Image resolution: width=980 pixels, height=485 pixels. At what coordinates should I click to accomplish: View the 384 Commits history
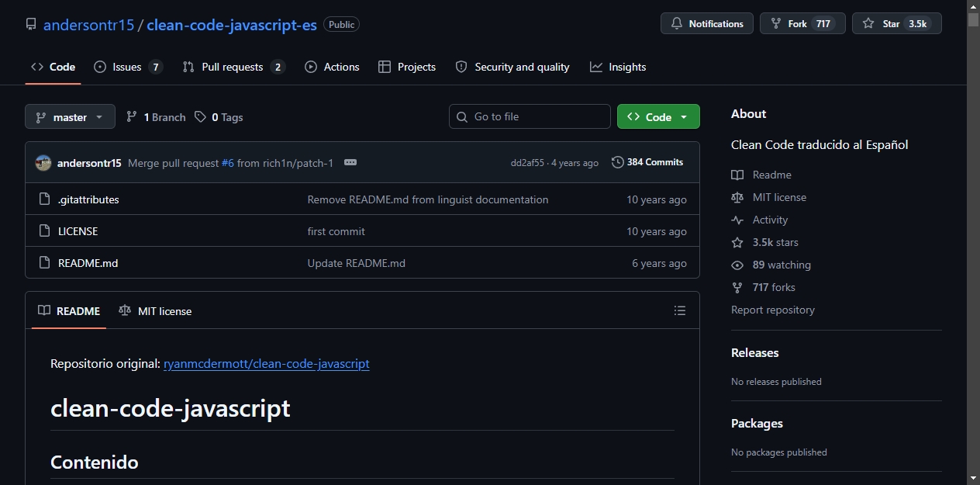coord(647,162)
